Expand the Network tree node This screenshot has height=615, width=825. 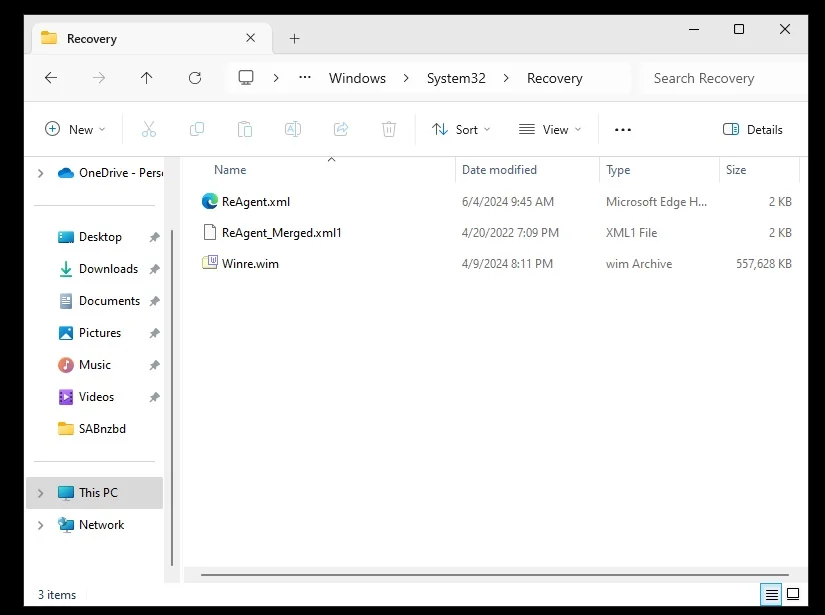(41, 525)
